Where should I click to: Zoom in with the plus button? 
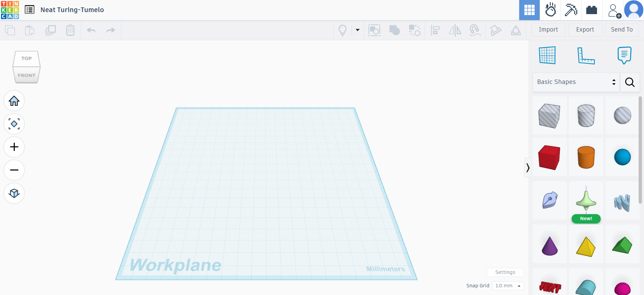click(14, 147)
